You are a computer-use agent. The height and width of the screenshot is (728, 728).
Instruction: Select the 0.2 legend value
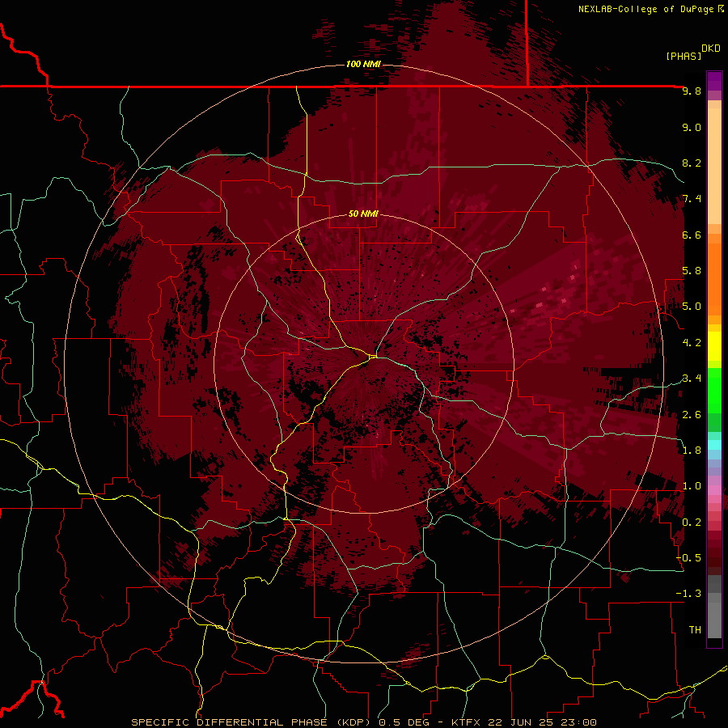pos(692,523)
